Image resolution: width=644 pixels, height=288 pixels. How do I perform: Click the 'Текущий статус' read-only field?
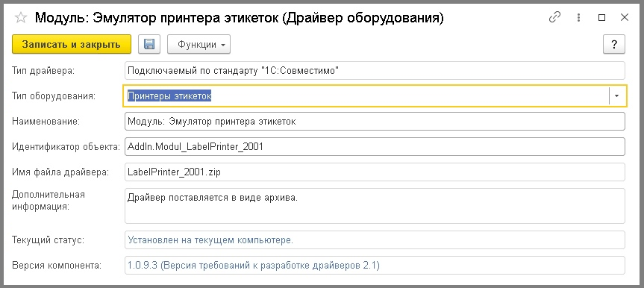375,240
